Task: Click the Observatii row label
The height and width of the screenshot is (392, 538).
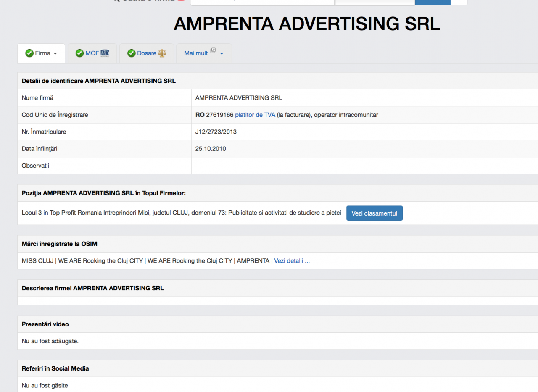Action: 35,166
